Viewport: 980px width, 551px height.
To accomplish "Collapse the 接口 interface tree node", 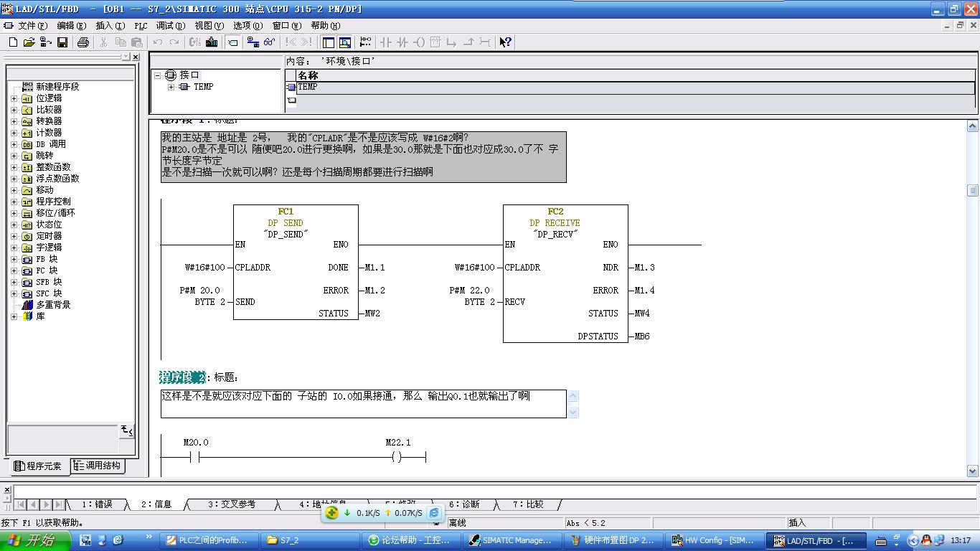I will pyautogui.click(x=157, y=75).
